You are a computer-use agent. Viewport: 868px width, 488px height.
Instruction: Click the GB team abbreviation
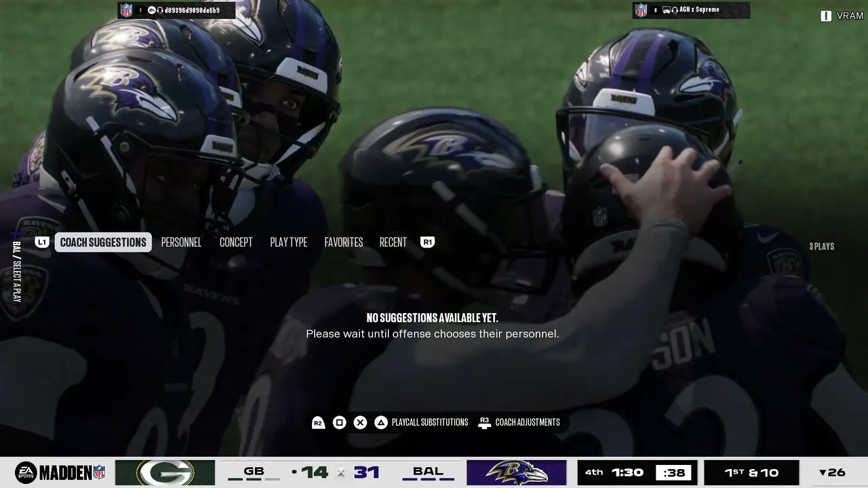254,471
